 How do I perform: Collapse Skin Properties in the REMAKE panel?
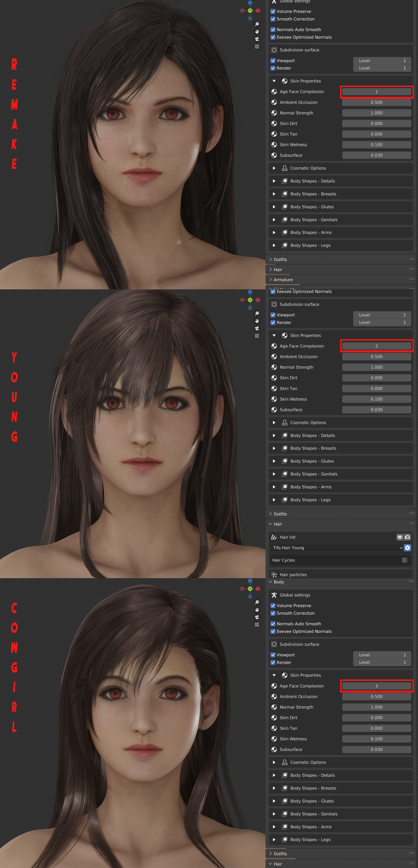pyautogui.click(x=274, y=81)
